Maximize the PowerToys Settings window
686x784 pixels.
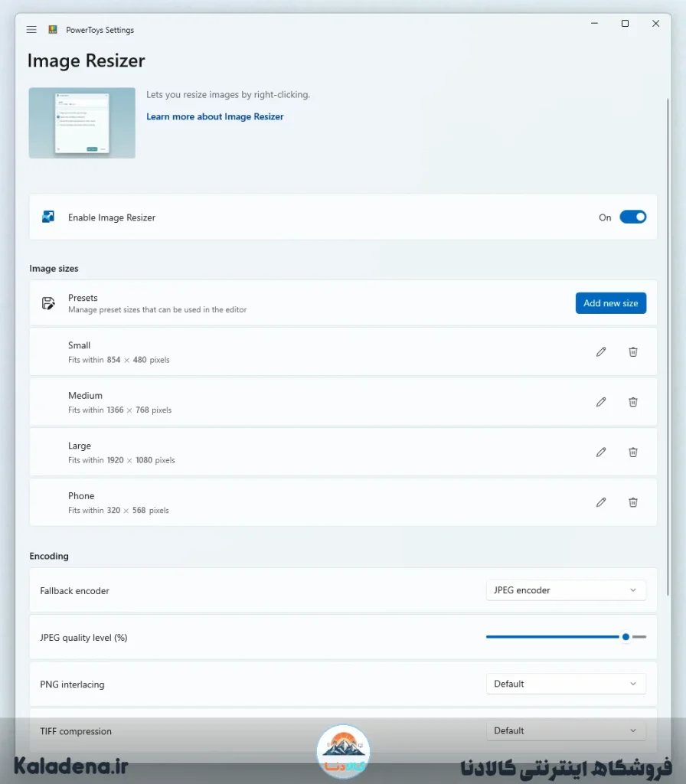(x=625, y=24)
